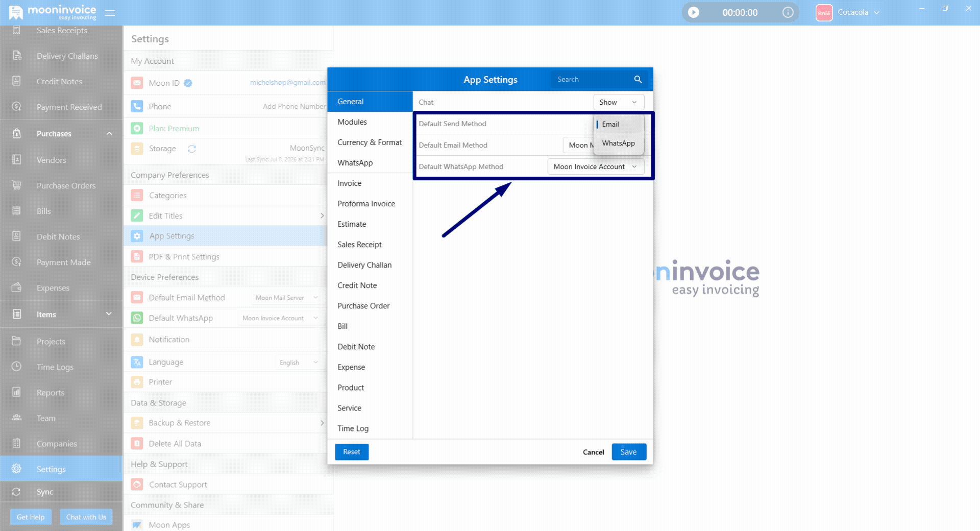Expand the Cocacola company dropdown
Image resolution: width=980 pixels, height=531 pixels.
tap(876, 12)
